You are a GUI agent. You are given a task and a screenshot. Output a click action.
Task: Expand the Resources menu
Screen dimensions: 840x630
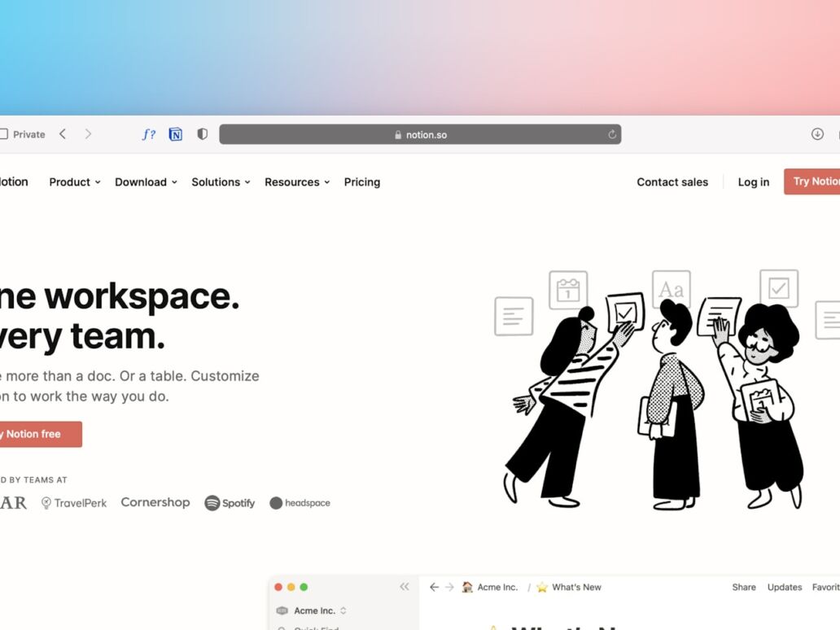[297, 182]
